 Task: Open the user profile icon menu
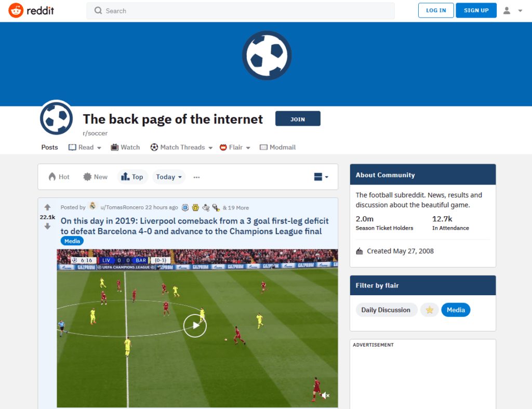[512, 10]
